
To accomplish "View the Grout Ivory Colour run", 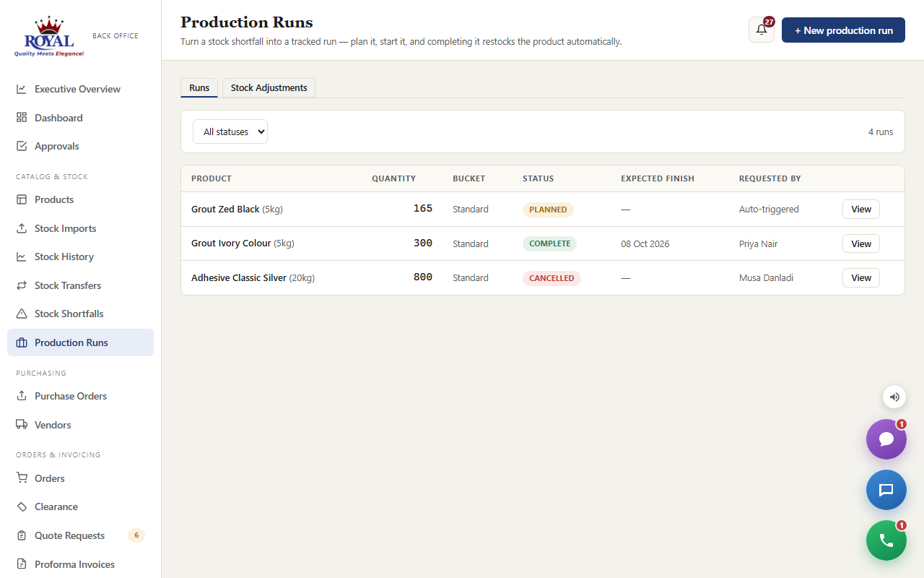I will click(861, 243).
